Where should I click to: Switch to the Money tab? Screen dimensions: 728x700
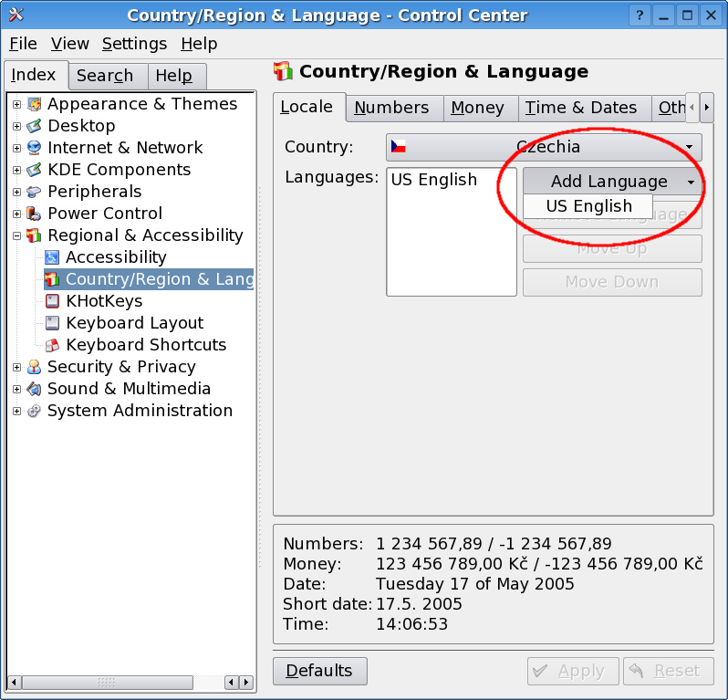pos(480,109)
